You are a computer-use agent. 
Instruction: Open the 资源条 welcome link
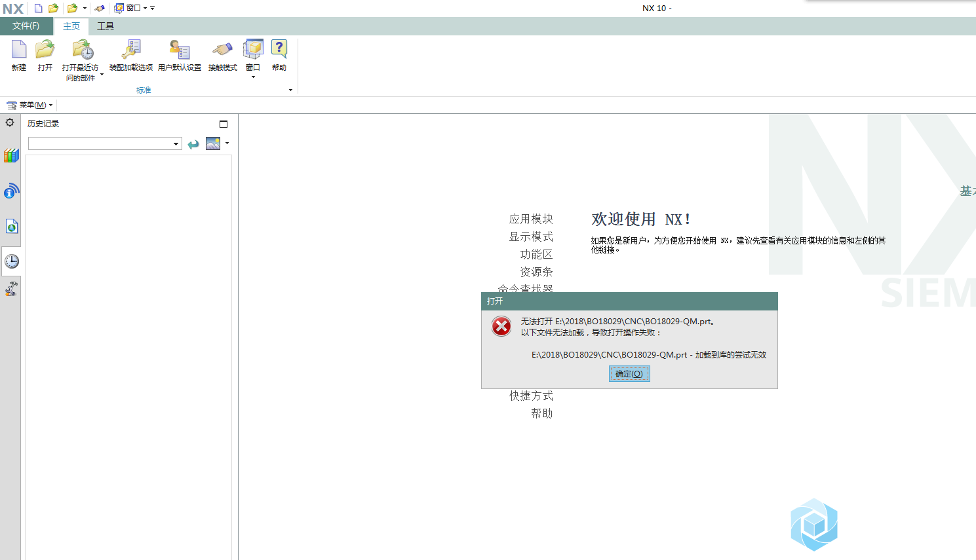point(536,272)
